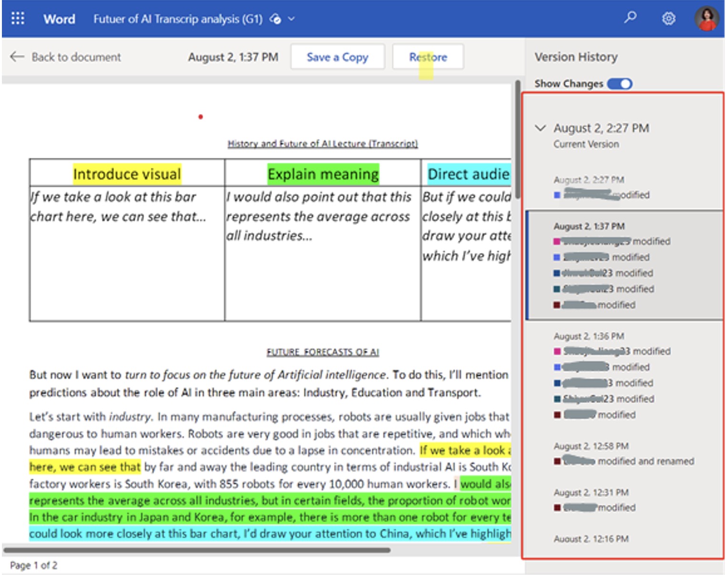728x575 pixels.
Task: Click the Version History panel title
Action: point(576,57)
